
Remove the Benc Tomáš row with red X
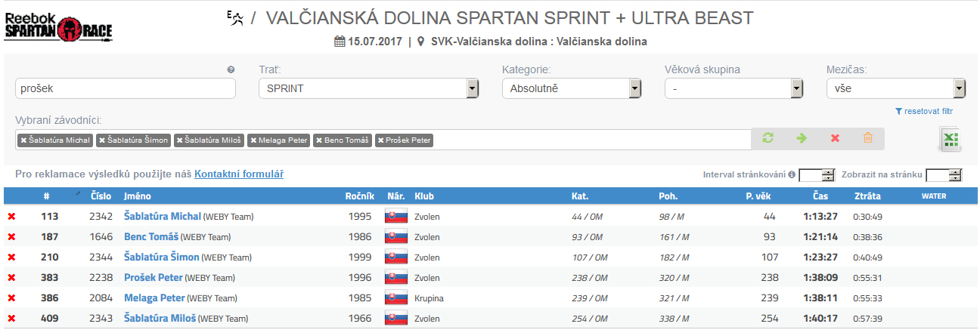point(11,237)
